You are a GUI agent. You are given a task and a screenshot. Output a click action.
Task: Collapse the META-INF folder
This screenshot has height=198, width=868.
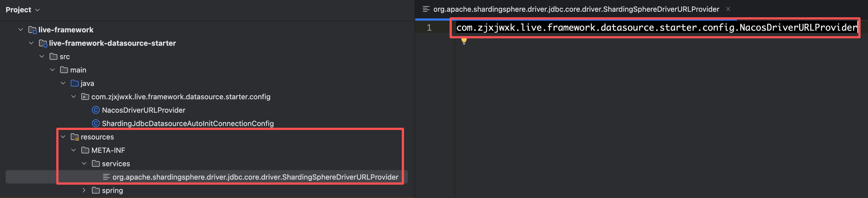(x=74, y=150)
